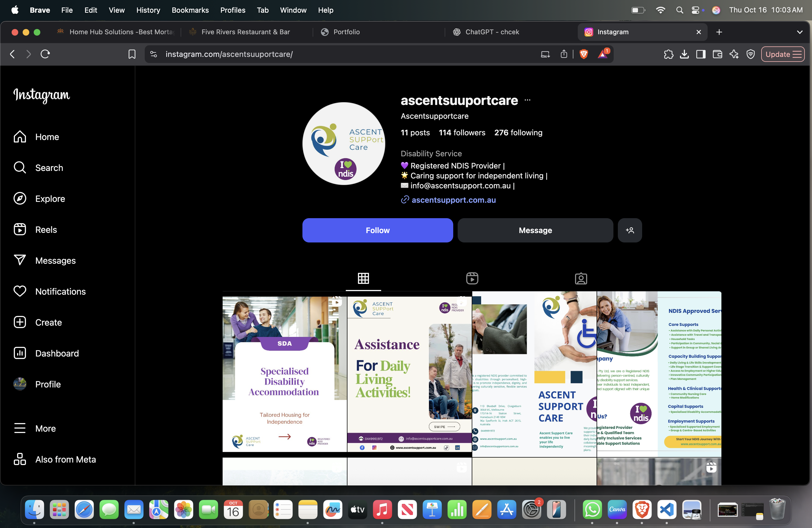Click the Reels sidebar icon
The height and width of the screenshot is (528, 812).
coord(20,229)
